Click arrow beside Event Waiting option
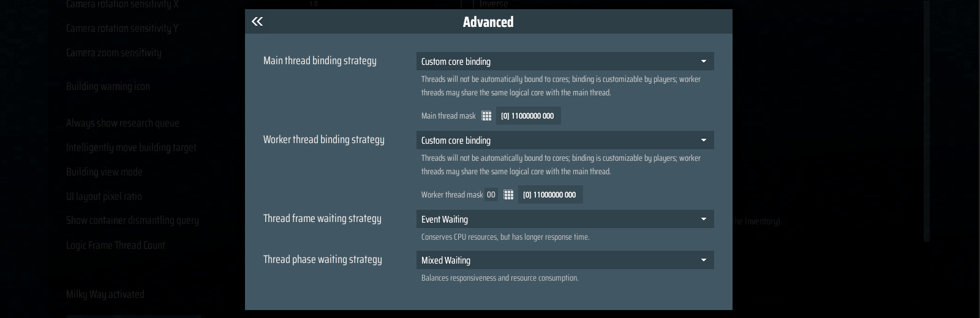 pos(704,219)
